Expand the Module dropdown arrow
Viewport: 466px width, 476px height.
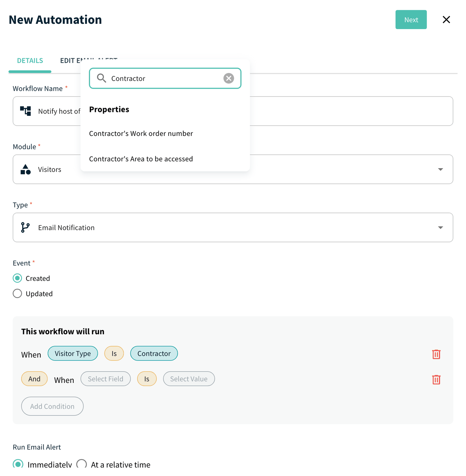point(440,169)
